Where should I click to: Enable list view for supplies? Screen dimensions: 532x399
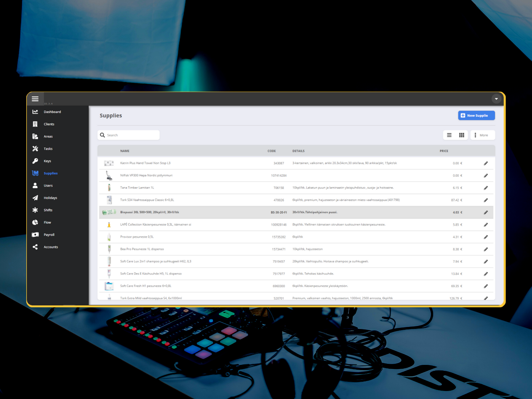(449, 135)
